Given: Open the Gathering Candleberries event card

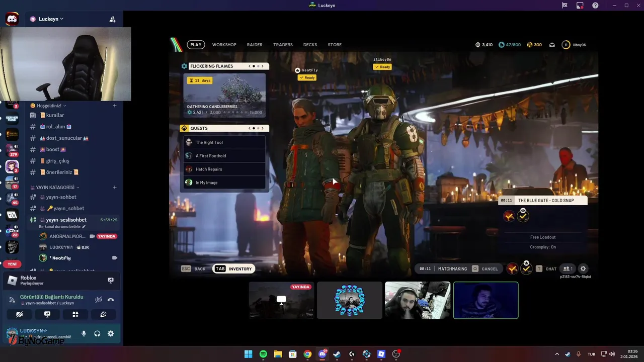Looking at the screenshot, I should 224,95.
